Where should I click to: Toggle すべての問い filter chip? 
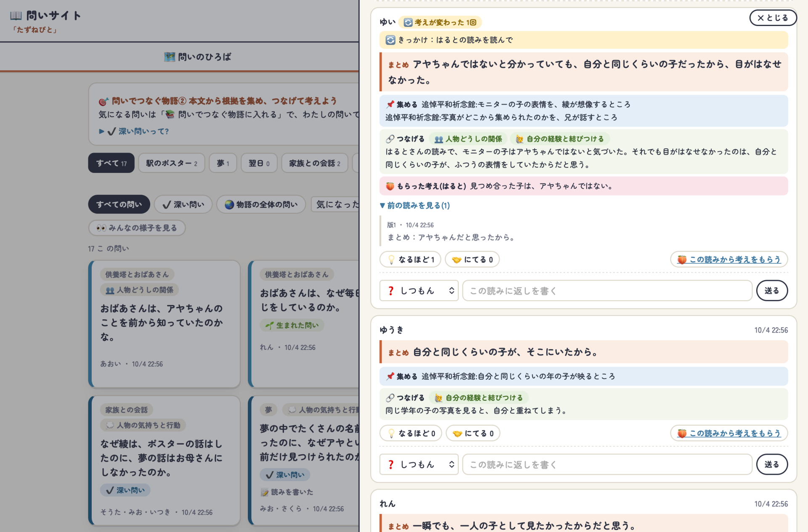[119, 204]
